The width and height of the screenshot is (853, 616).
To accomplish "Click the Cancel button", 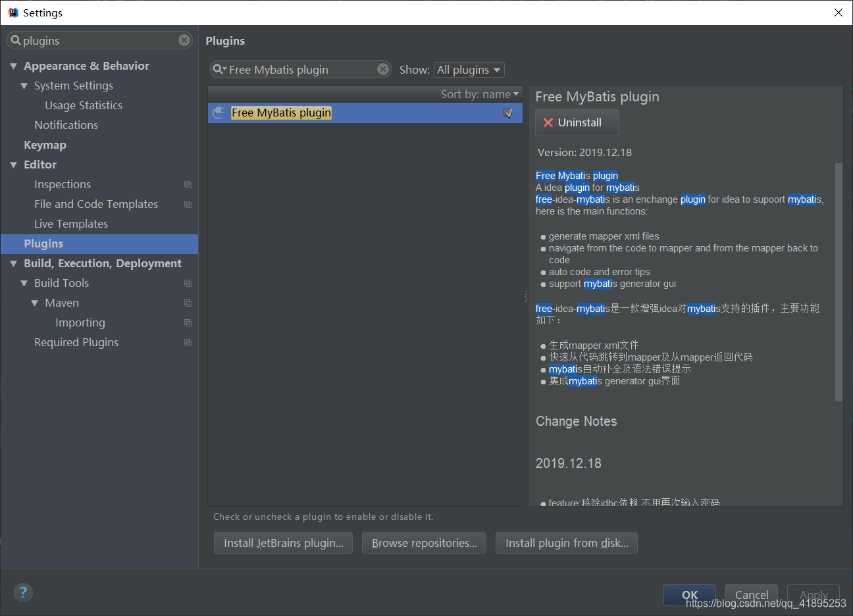I will (752, 595).
